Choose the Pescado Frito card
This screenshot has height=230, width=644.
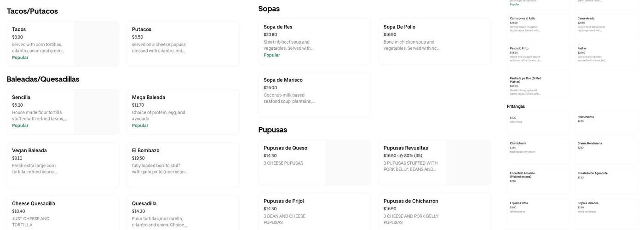tap(539, 54)
